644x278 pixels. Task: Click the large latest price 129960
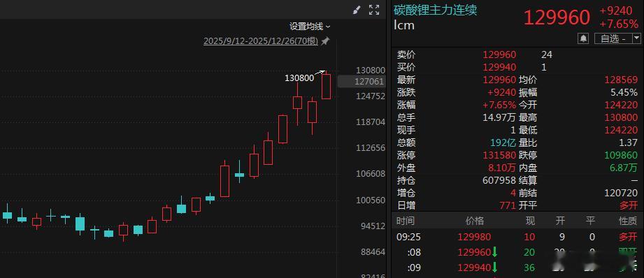[557, 17]
